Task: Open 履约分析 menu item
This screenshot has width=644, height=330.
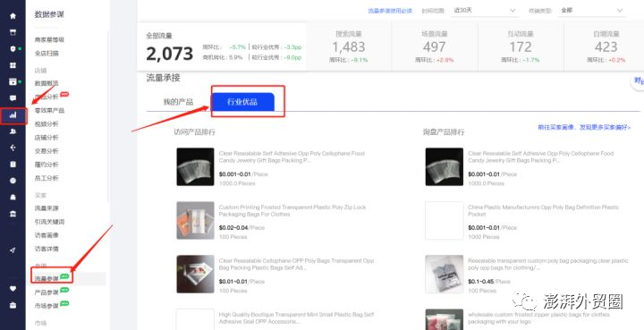Action: [47, 165]
